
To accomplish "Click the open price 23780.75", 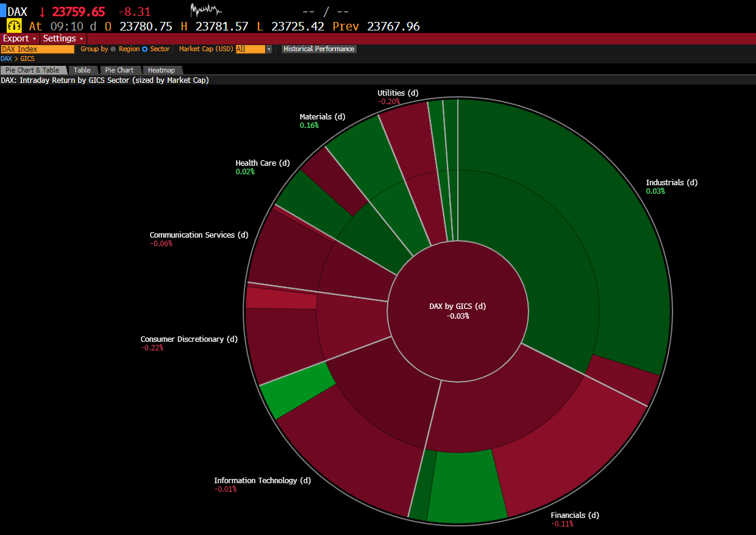I will (x=146, y=26).
